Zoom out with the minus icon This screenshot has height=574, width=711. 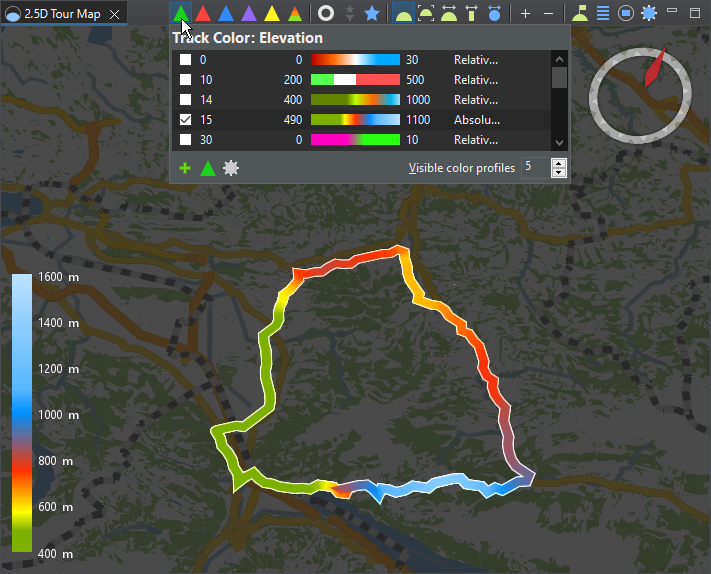tap(548, 14)
